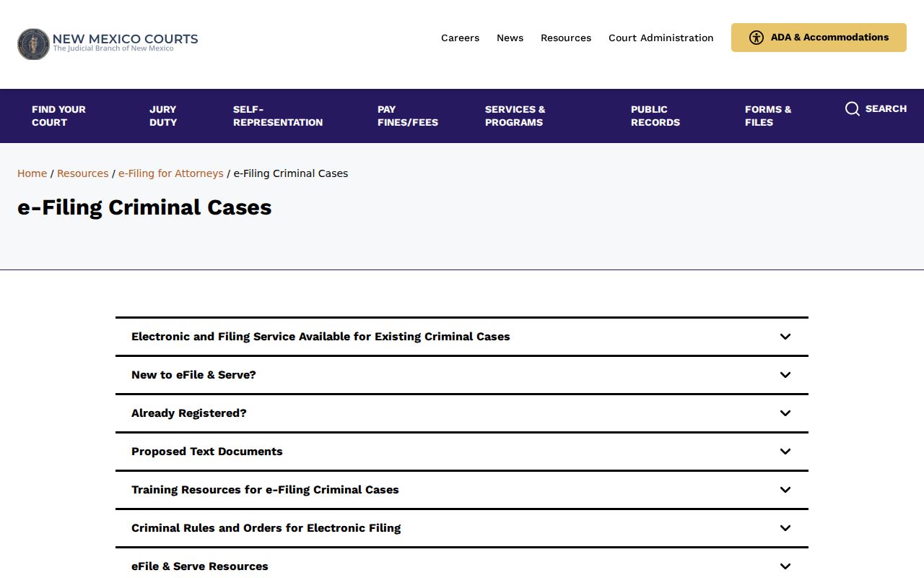Screen dimensions: 924x578
Task: Open the Court Administration link
Action: tap(661, 38)
